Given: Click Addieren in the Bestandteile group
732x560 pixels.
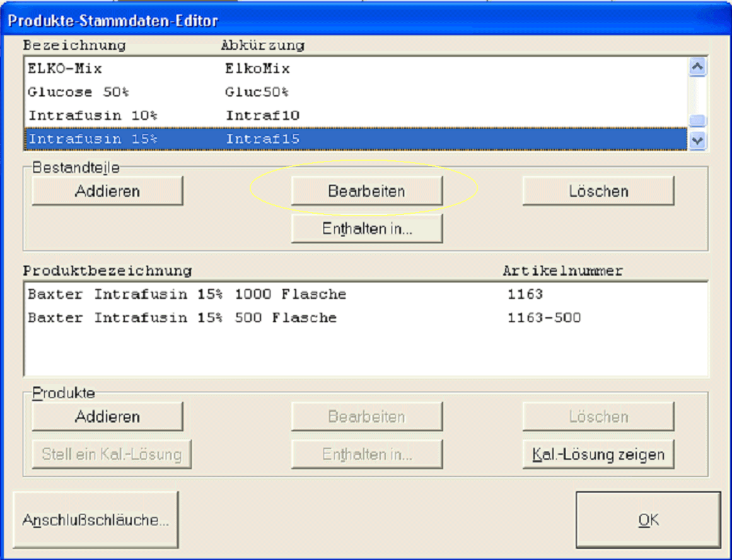Looking at the screenshot, I should pyautogui.click(x=107, y=190).
